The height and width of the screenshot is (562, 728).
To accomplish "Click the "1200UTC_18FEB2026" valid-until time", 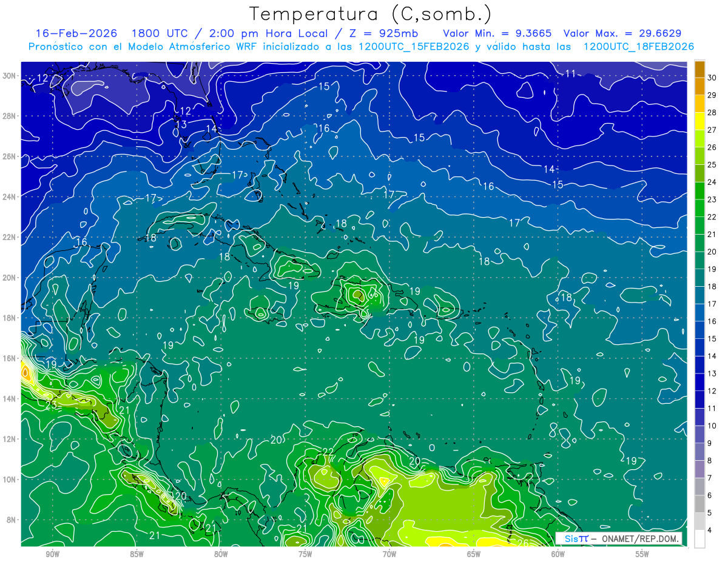I will (638, 47).
